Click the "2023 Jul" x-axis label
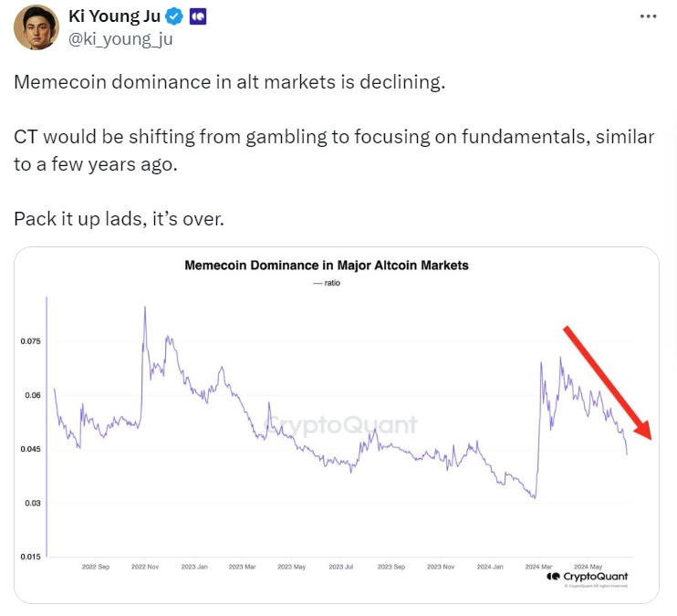The image size is (677, 616). tap(341, 567)
